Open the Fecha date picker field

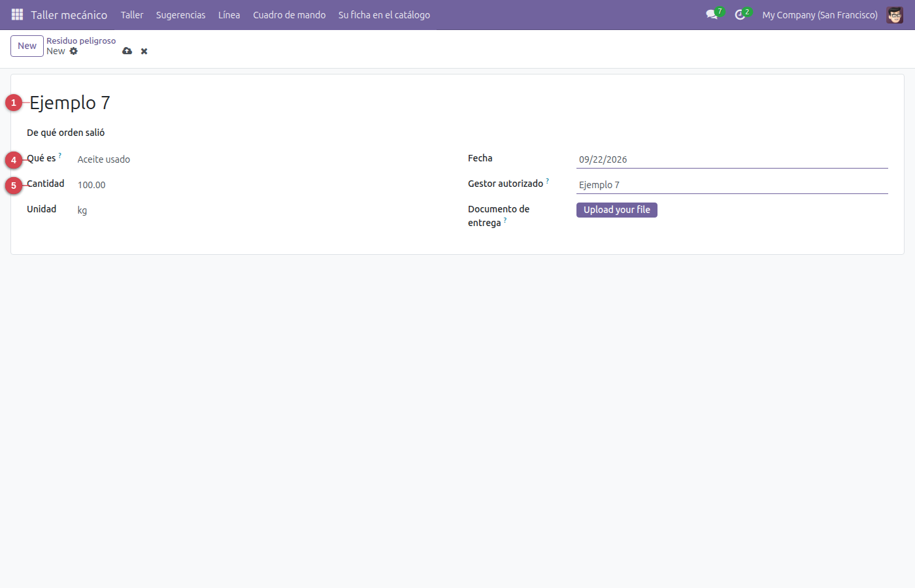732,159
